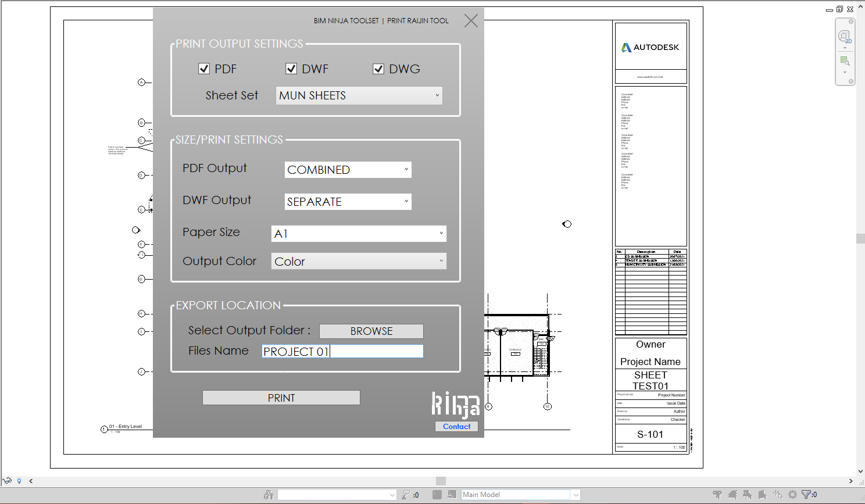The image size is (865, 504).
Task: Click the Files Name input field
Action: [x=342, y=351]
